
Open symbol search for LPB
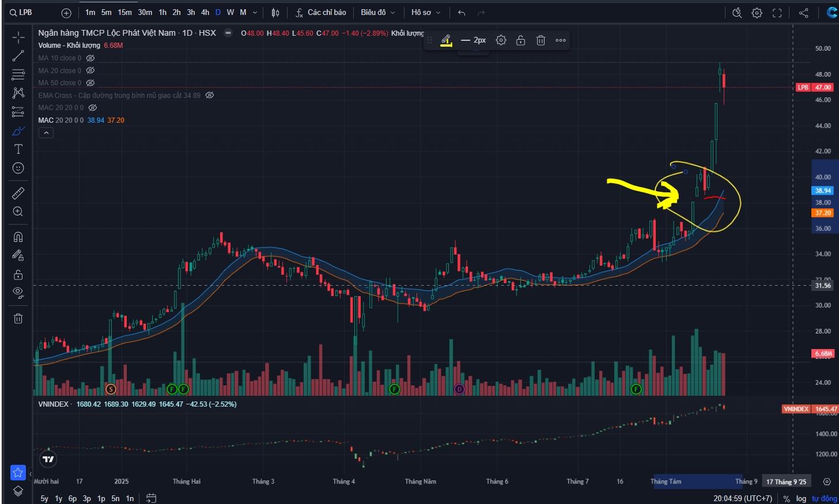click(21, 12)
